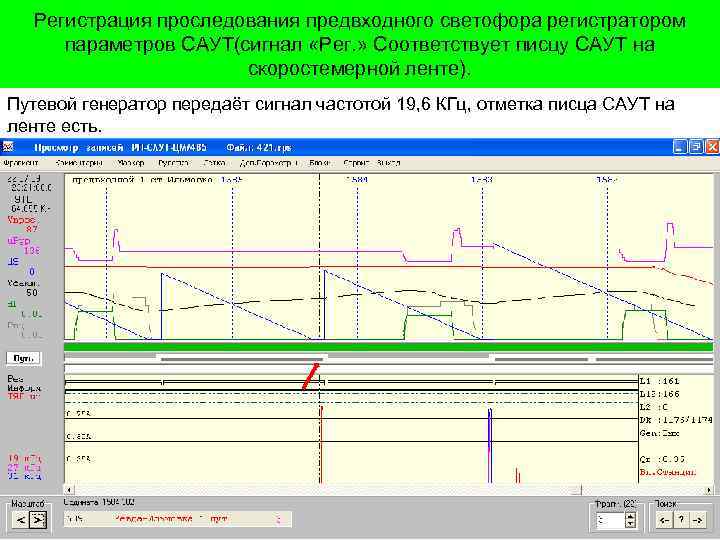The image size is (720, 540).
Task: Click the blue pulse marker near 1583
Action: 490,445
